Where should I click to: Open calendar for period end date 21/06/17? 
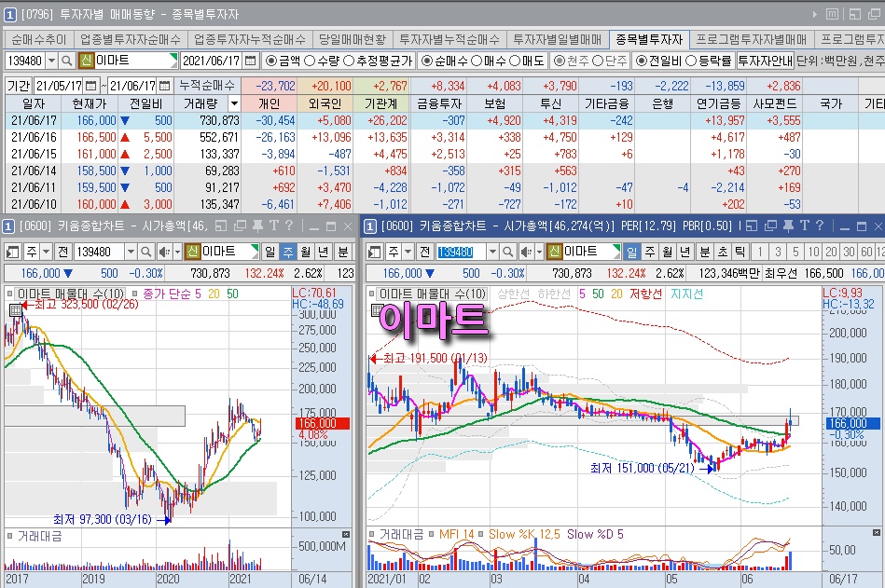point(165,86)
